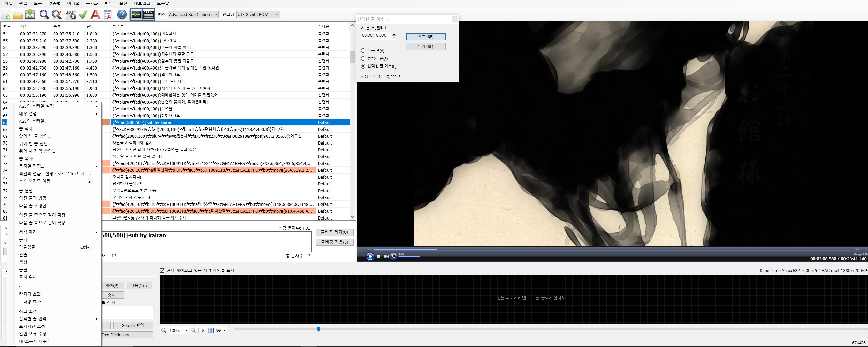The width and height of the screenshot is (868, 347).
Task: Choose 이전 줄과 병합 from the context menu
Action: (59, 198)
